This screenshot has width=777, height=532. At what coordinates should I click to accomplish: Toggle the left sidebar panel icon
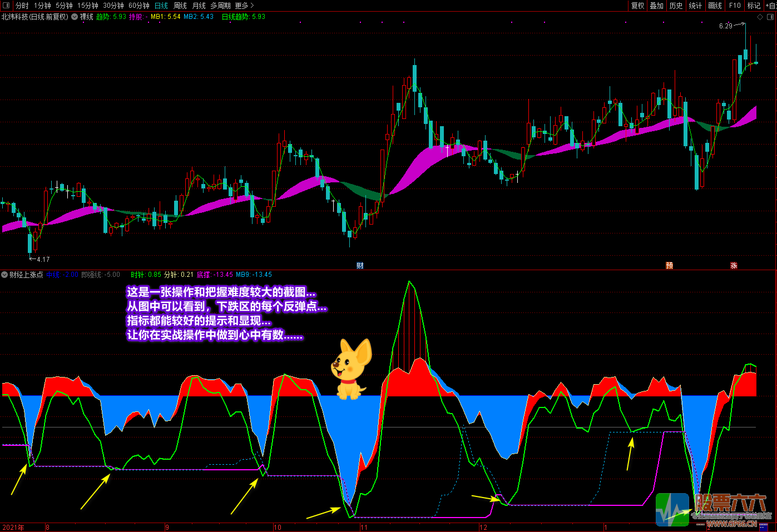(x=6, y=6)
